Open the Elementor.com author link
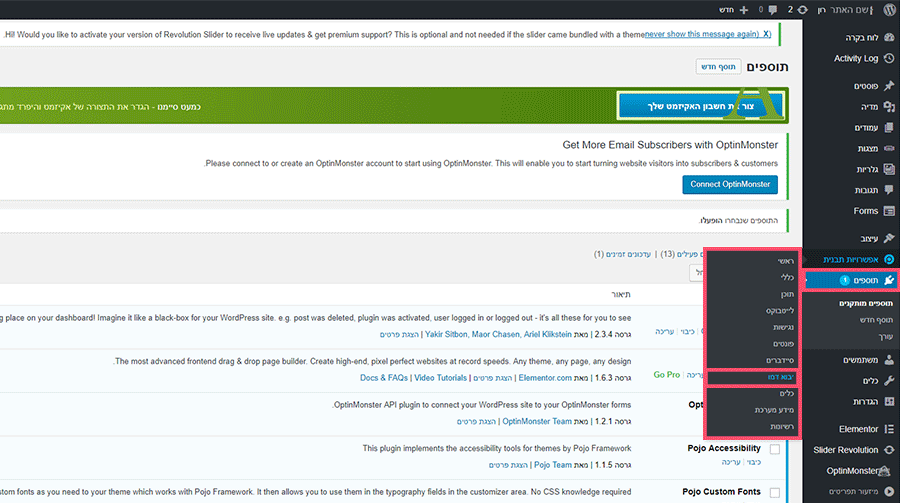 [x=545, y=378]
